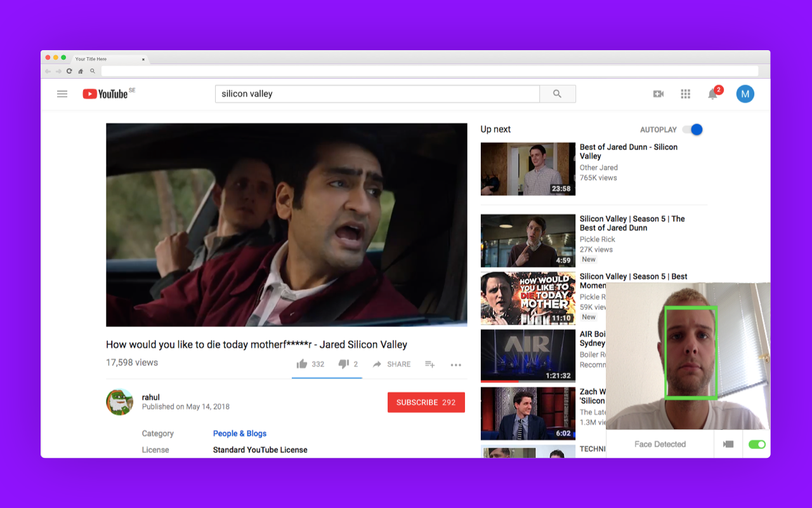The height and width of the screenshot is (508, 812).
Task: Reload the page in browser toolbar
Action: tap(69, 71)
